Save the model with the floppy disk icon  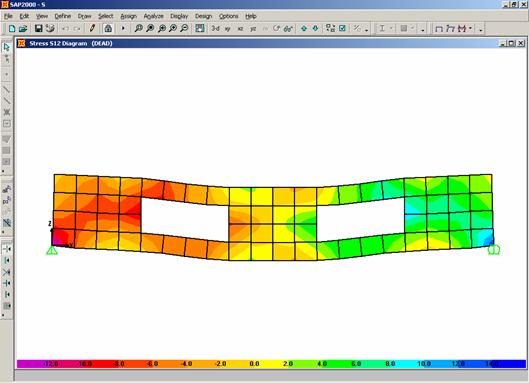pos(39,29)
